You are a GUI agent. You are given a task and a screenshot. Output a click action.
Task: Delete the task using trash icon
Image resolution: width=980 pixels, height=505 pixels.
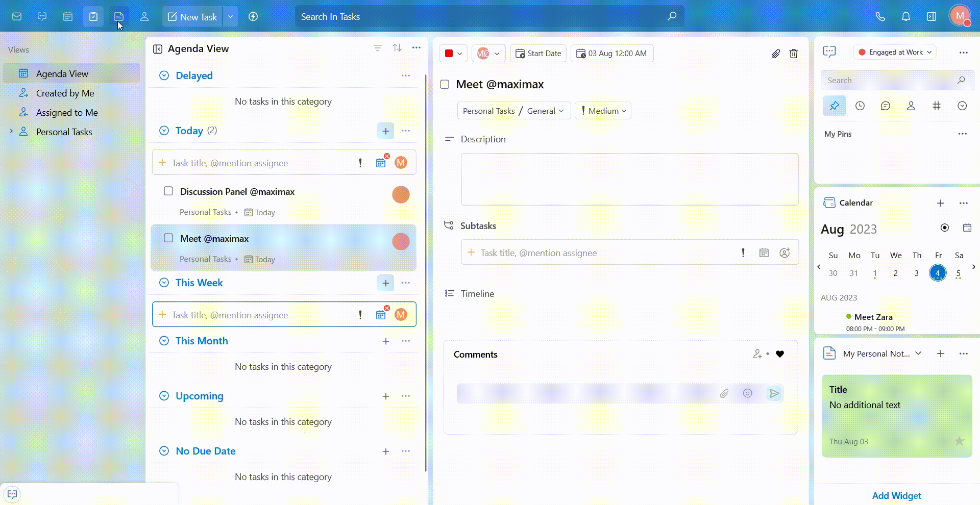[x=794, y=54]
